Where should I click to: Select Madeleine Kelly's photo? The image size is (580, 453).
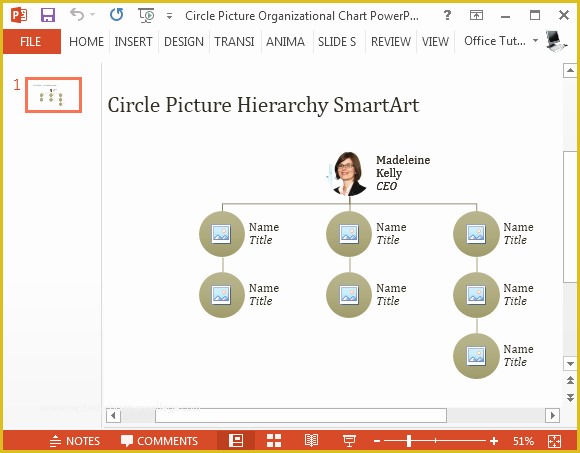[349, 173]
